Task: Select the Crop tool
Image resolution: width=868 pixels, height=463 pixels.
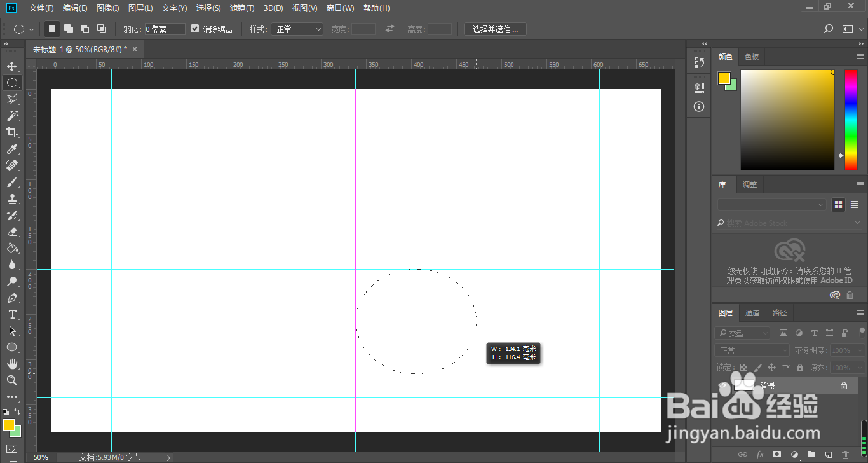Action: [x=11, y=132]
